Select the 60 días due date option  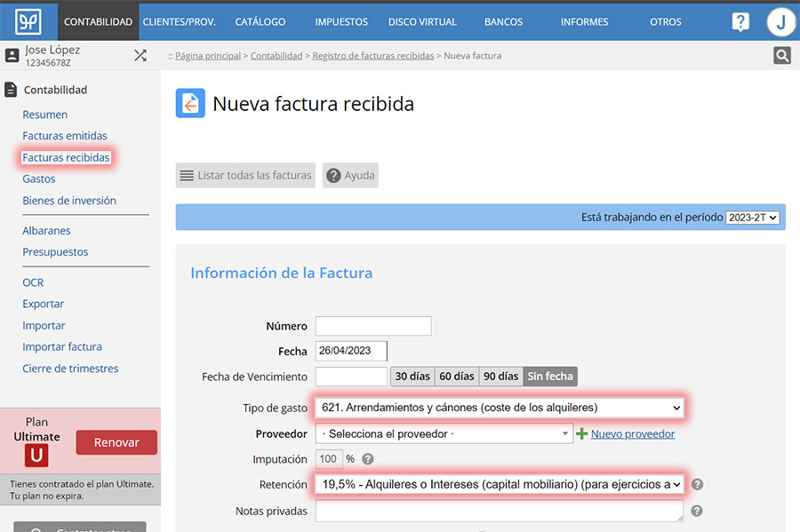(457, 377)
